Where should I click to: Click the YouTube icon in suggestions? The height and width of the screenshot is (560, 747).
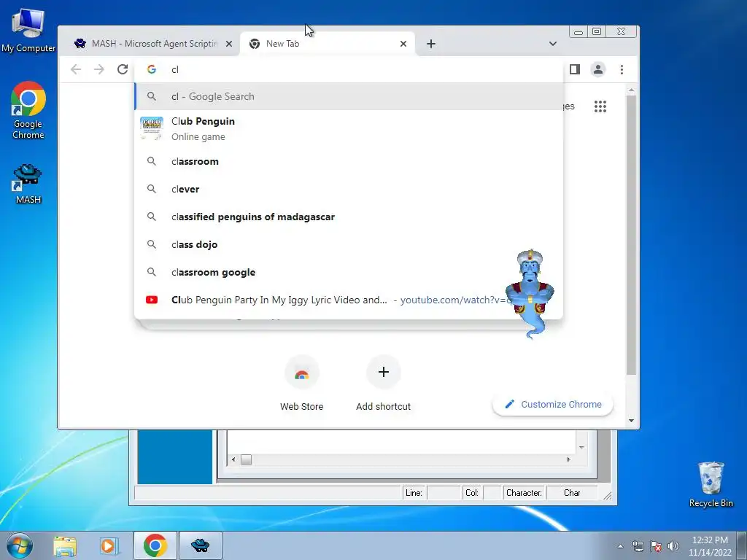coord(152,300)
